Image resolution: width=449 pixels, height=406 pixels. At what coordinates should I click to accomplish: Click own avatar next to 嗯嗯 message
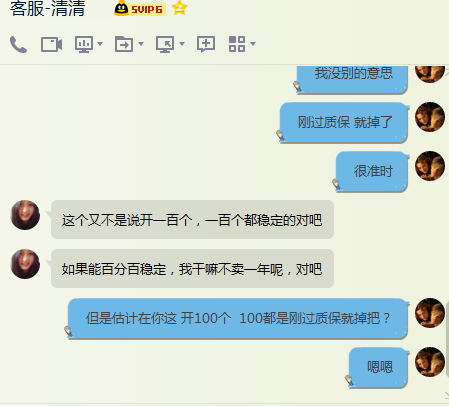click(x=430, y=362)
